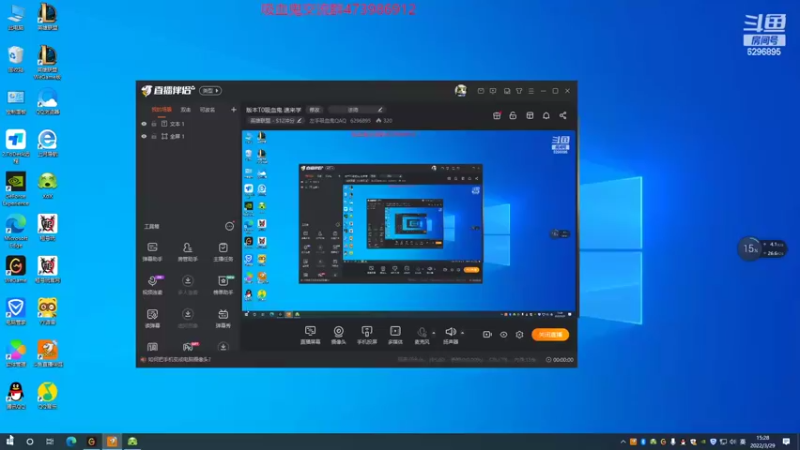800x450 pixels.
Task: Expand the microphone options arrow
Action: 434,333
